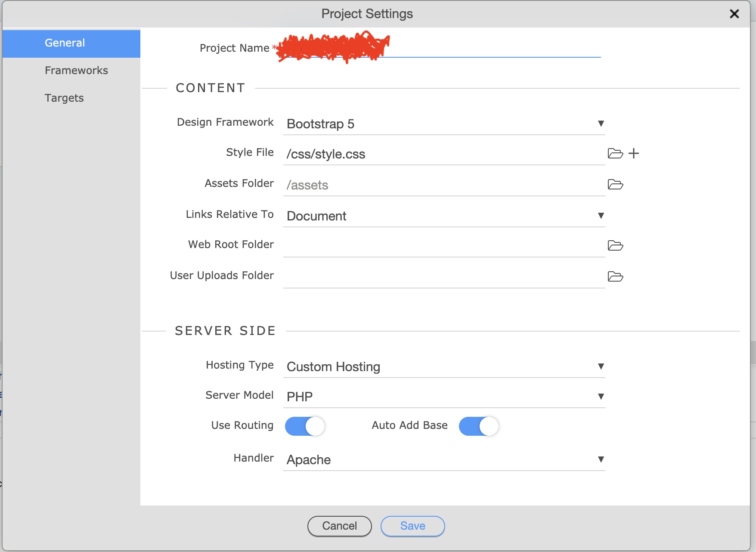Viewport: 756px width, 552px height.
Task: Turn off Auto Add Base switch
Action: [x=478, y=426]
